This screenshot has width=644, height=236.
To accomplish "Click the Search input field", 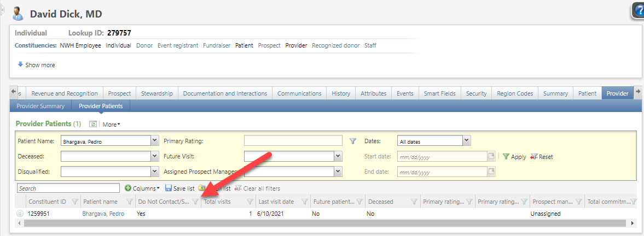I will coord(68,188).
